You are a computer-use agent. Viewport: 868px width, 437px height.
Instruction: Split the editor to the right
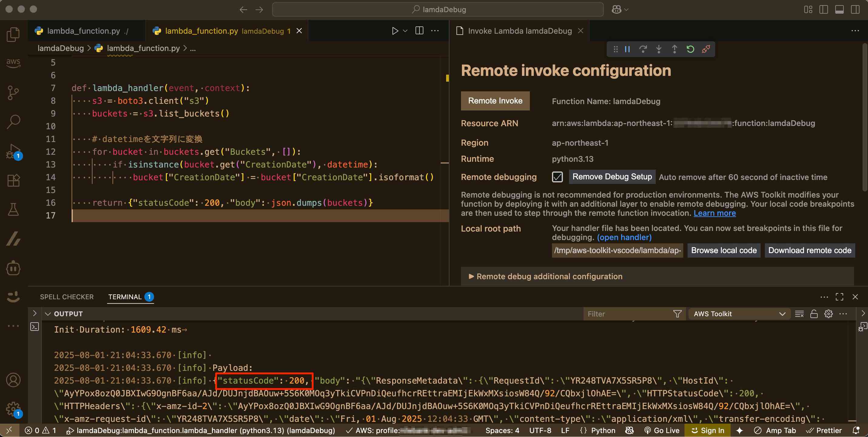click(419, 31)
